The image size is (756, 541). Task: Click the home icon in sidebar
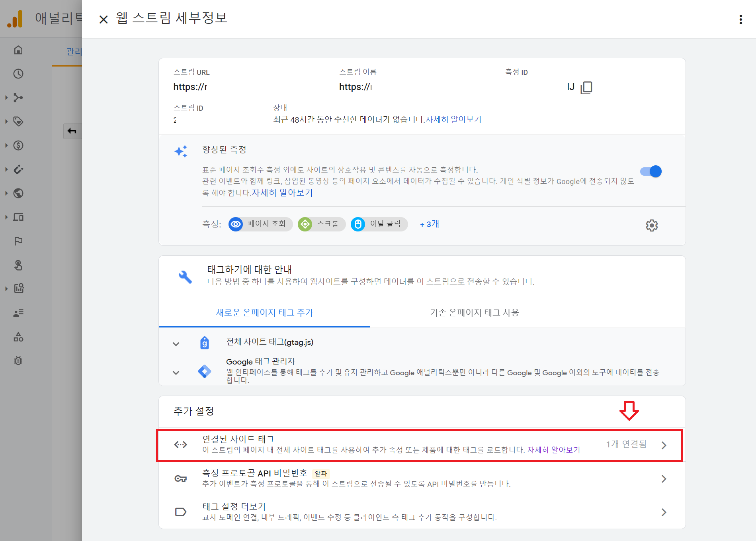18,50
